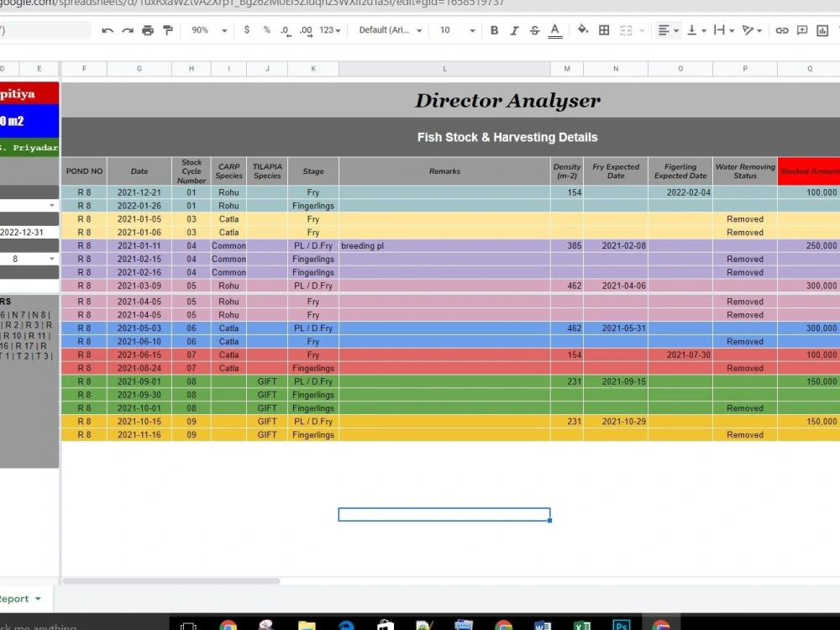Open the Vertical align dropdown
840x630 pixels.
(696, 30)
